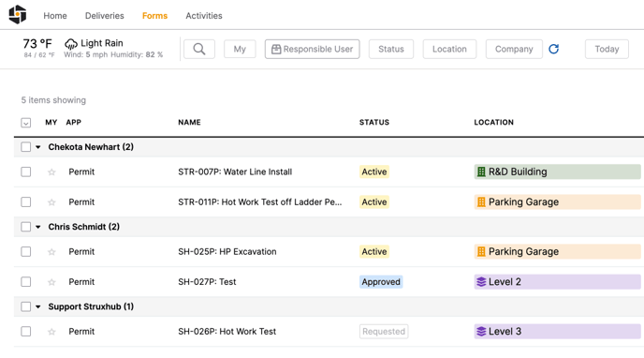
Task: Check the Chekota Newhart group checkbox
Action: click(26, 147)
